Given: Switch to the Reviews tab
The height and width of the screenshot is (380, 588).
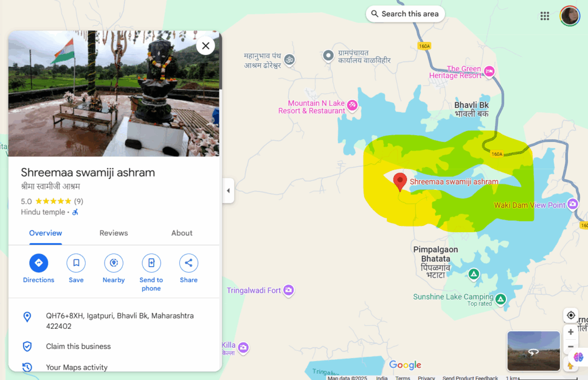Looking at the screenshot, I should point(114,233).
